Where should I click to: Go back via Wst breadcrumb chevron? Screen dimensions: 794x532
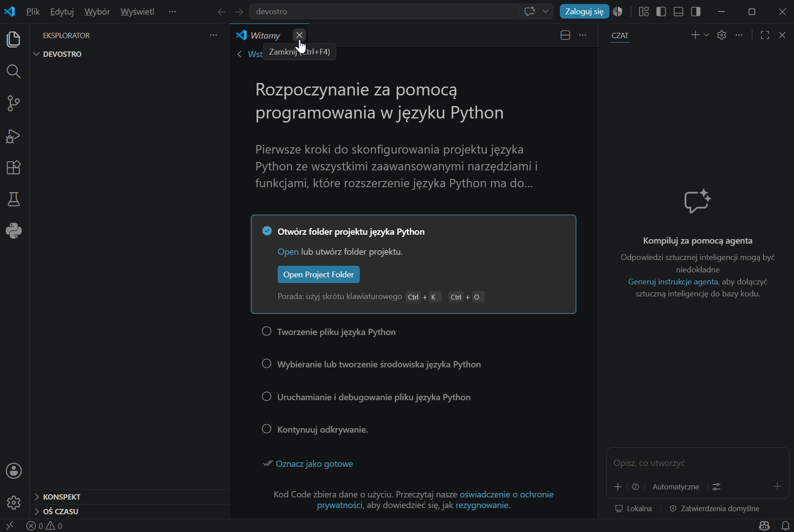click(240, 54)
